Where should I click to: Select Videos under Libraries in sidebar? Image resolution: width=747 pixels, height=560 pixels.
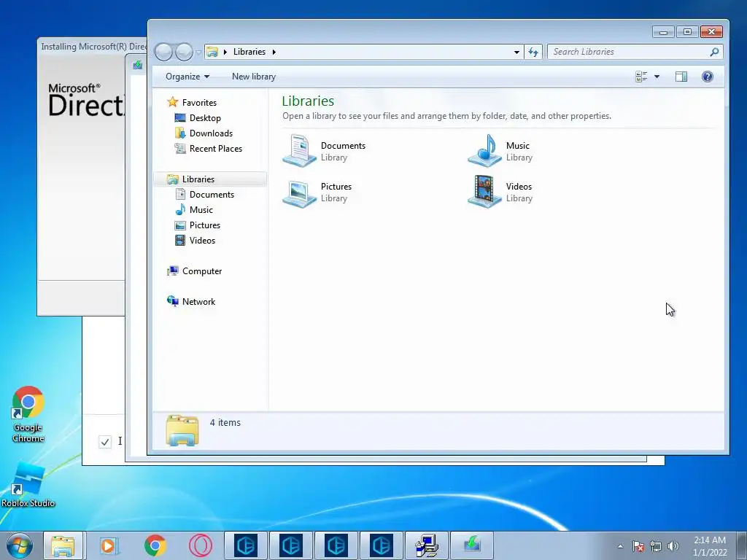click(203, 241)
